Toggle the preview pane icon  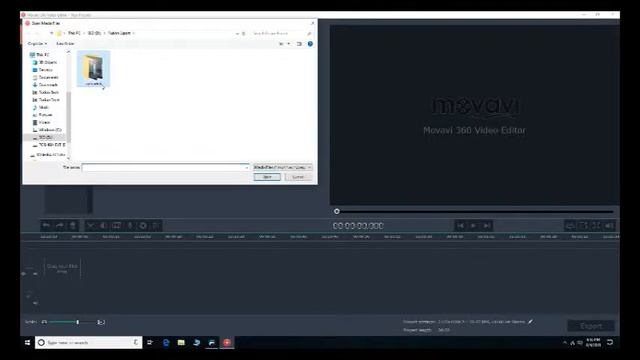pyautogui.click(x=299, y=44)
